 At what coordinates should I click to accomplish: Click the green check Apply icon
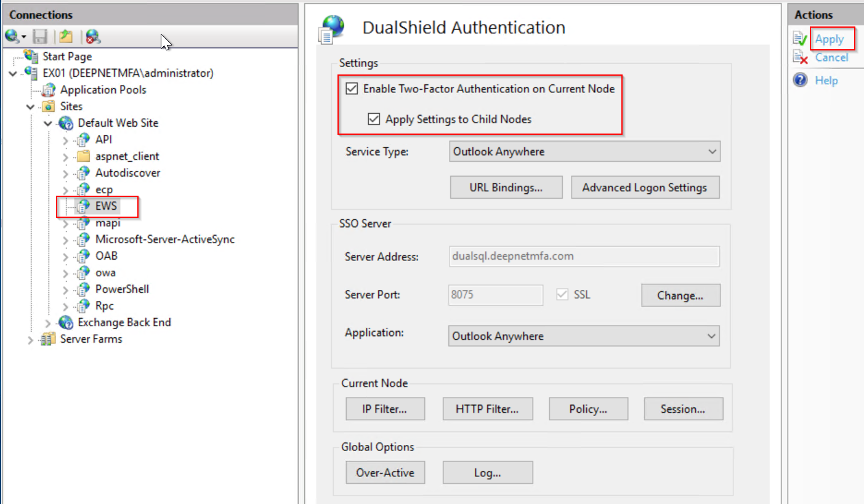[x=801, y=39]
